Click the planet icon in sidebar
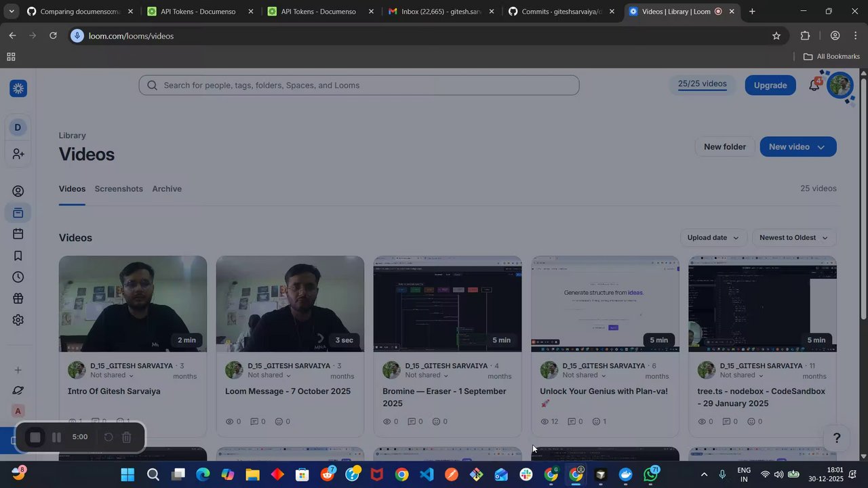868x488 pixels. 18,390
